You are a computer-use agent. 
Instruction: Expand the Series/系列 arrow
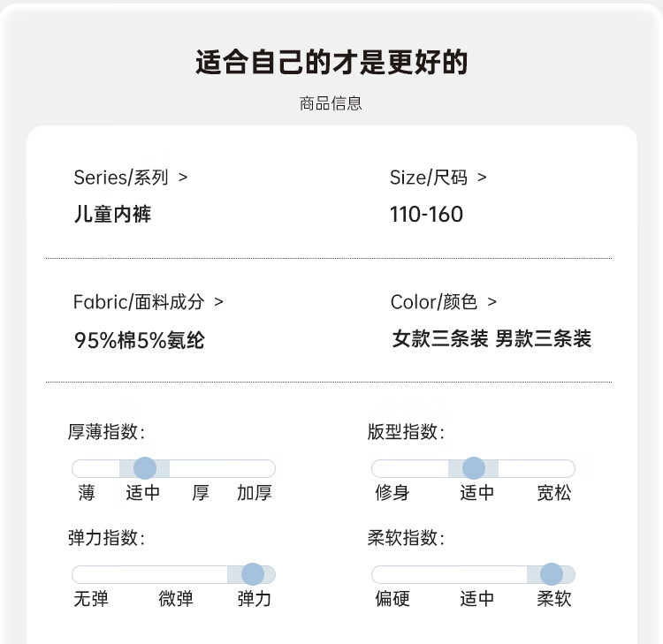(x=183, y=178)
